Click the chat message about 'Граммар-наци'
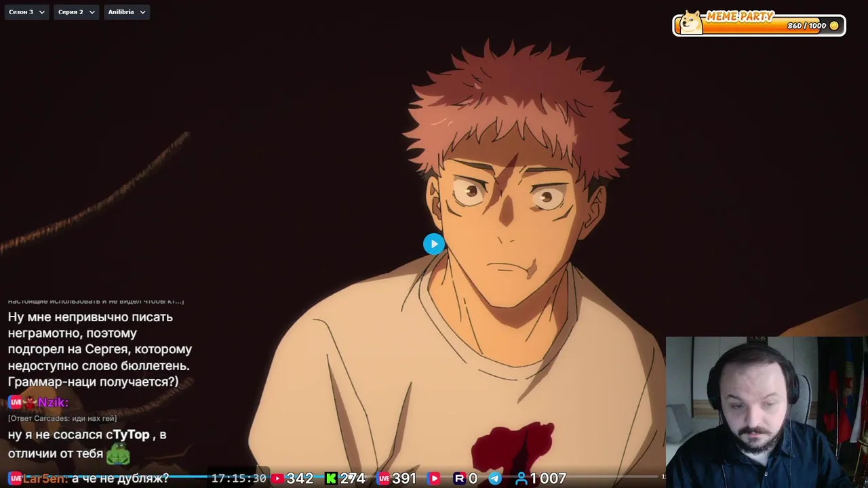This screenshot has height=488, width=868. 100,349
